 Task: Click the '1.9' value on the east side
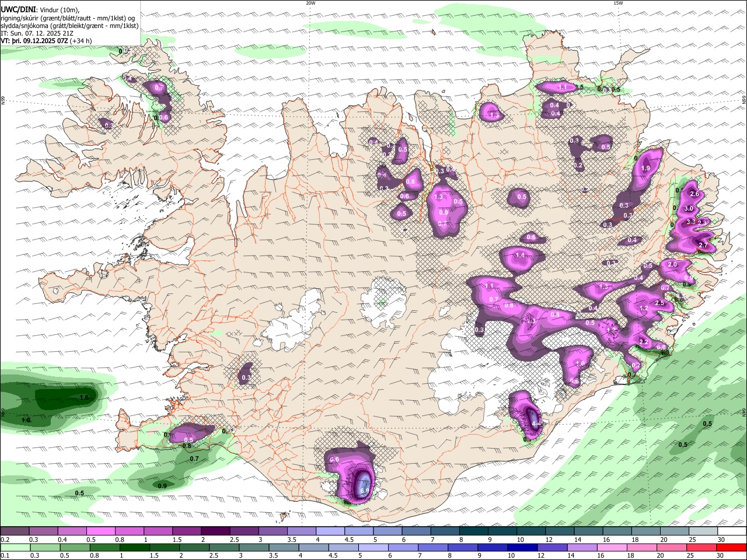(x=645, y=168)
